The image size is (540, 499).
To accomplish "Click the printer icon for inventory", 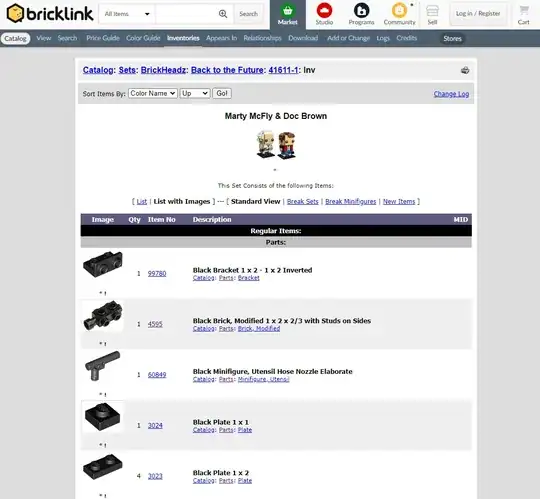I will (465, 70).
